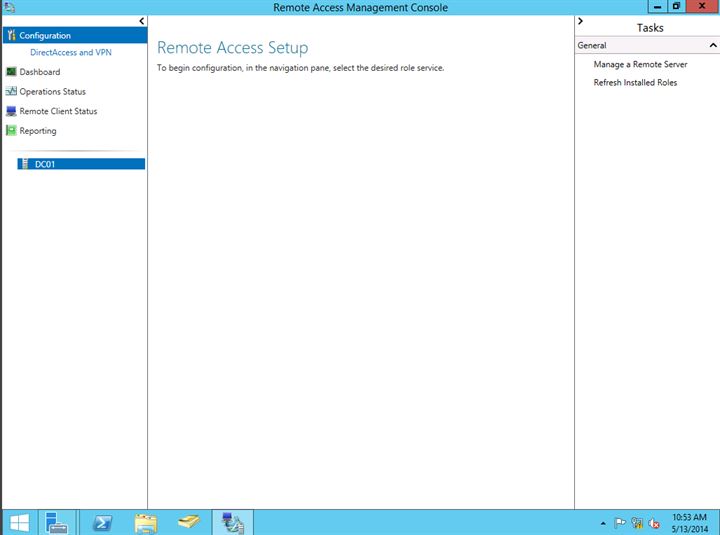The height and width of the screenshot is (535, 720).
Task: Open Windows PowerShell from taskbar
Action: click(x=101, y=522)
